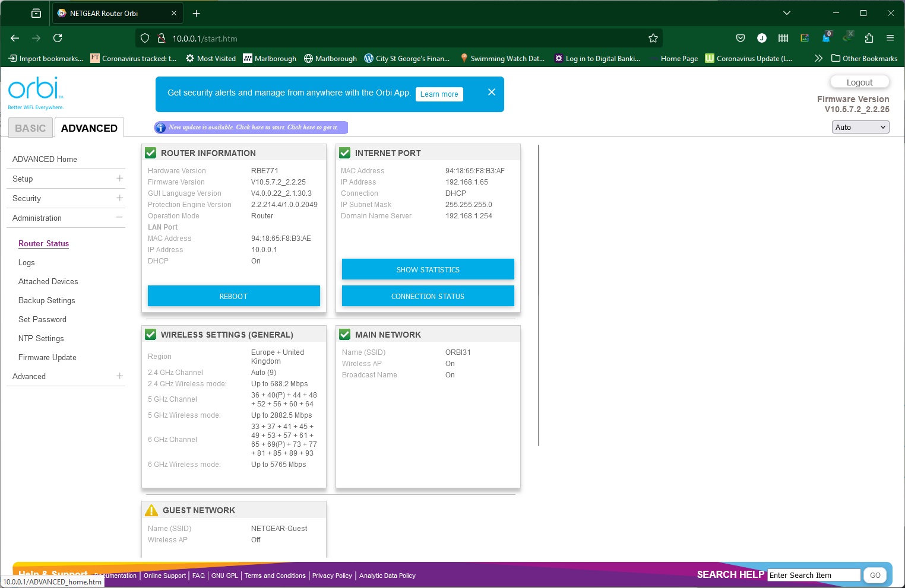Reload the router page

tap(58, 38)
